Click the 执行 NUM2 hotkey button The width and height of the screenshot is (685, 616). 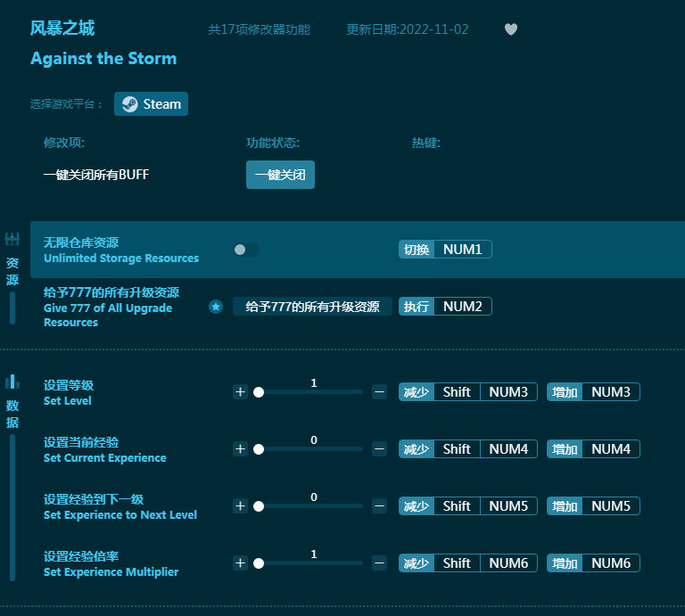(x=445, y=307)
